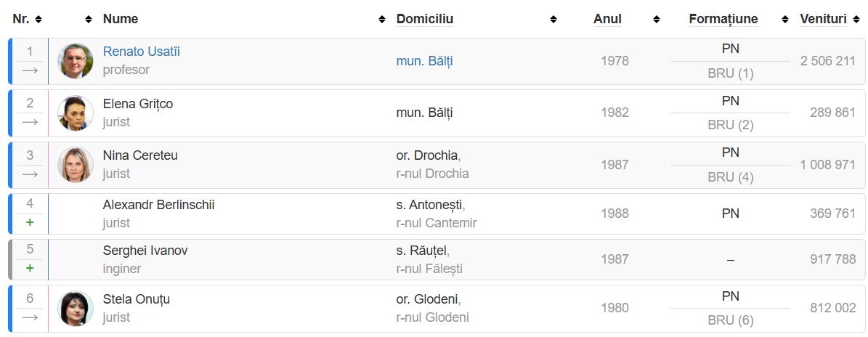Click the Venituri column header

823,19
